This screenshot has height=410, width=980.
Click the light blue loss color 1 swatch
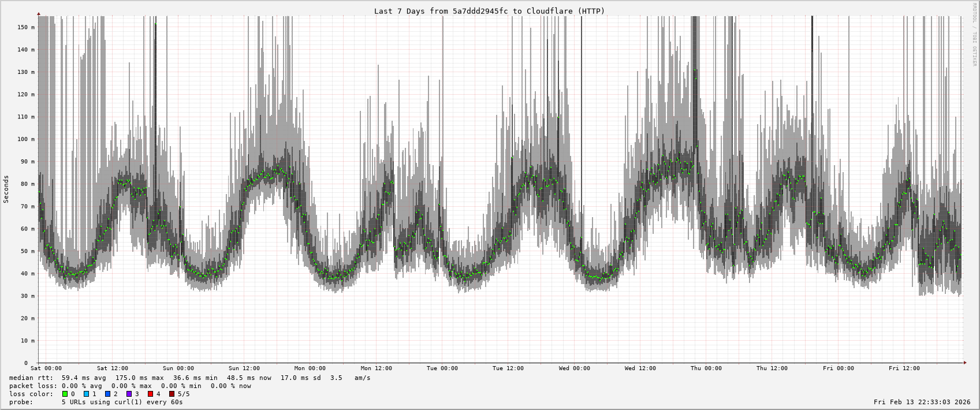(x=87, y=394)
